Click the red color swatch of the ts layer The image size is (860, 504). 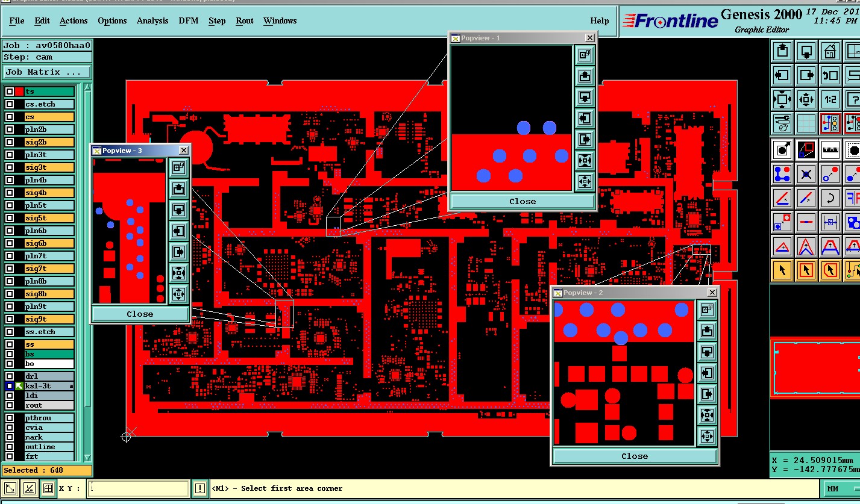coord(19,92)
